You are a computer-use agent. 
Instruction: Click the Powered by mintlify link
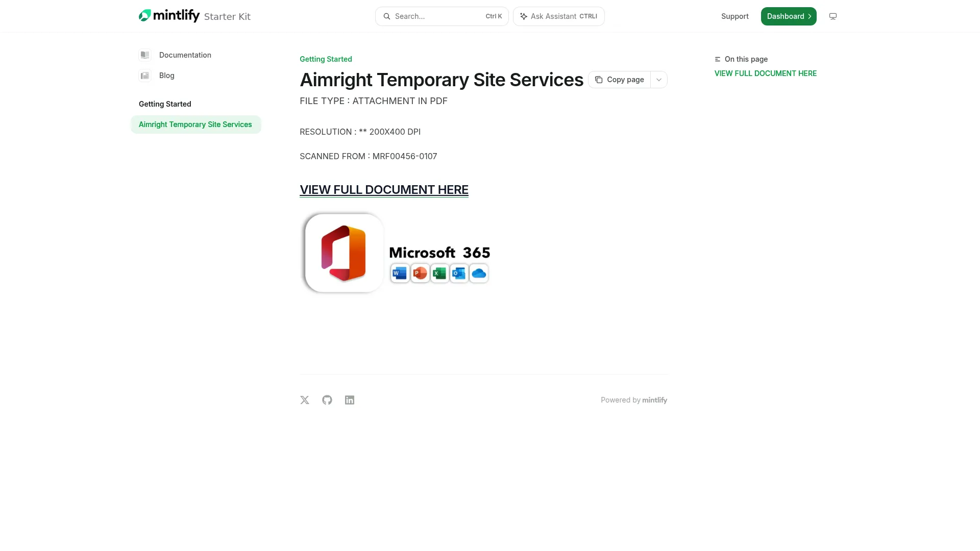click(x=634, y=400)
